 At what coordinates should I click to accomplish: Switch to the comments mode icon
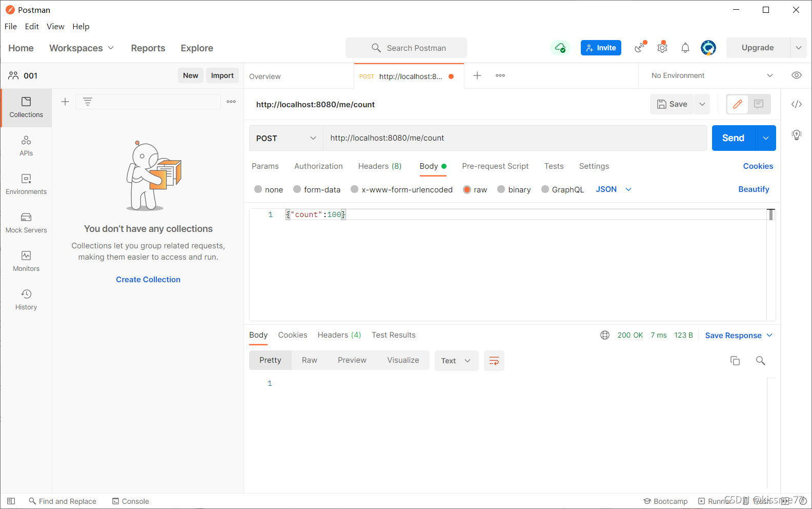[x=759, y=104]
